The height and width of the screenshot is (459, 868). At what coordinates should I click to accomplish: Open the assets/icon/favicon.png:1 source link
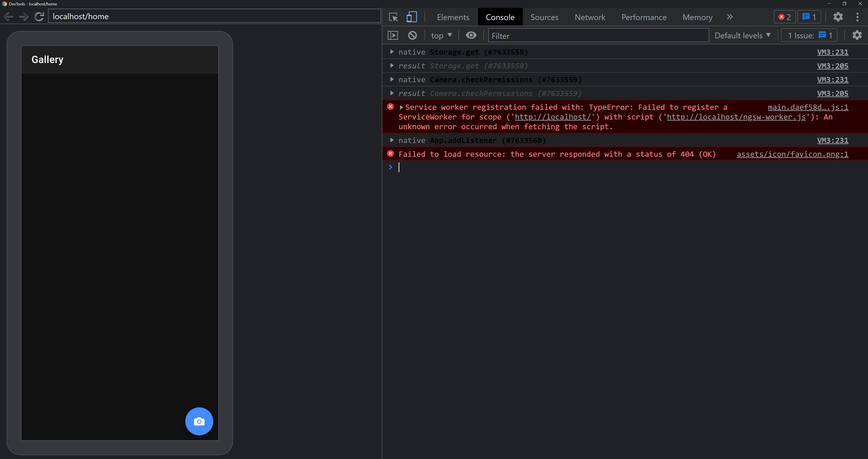click(792, 154)
